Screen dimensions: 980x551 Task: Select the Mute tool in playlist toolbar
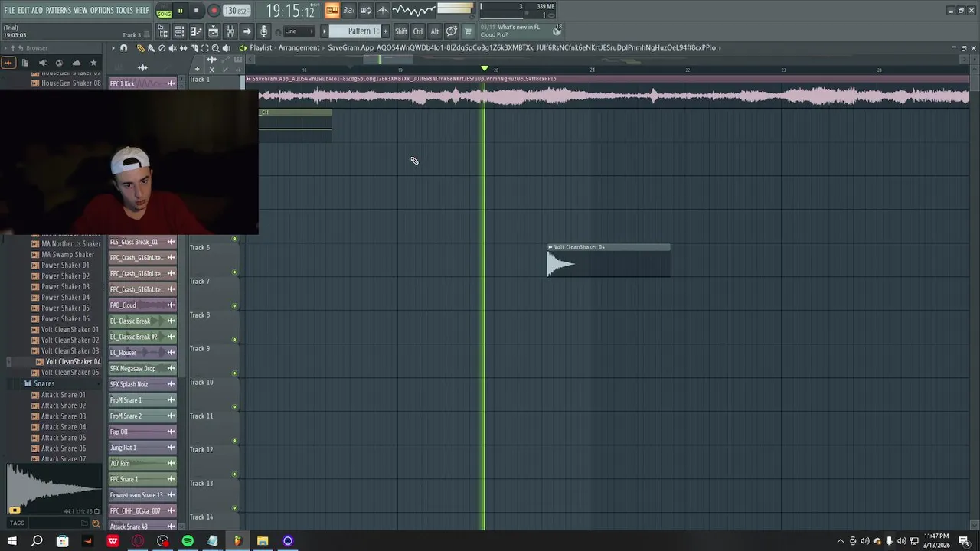(172, 47)
